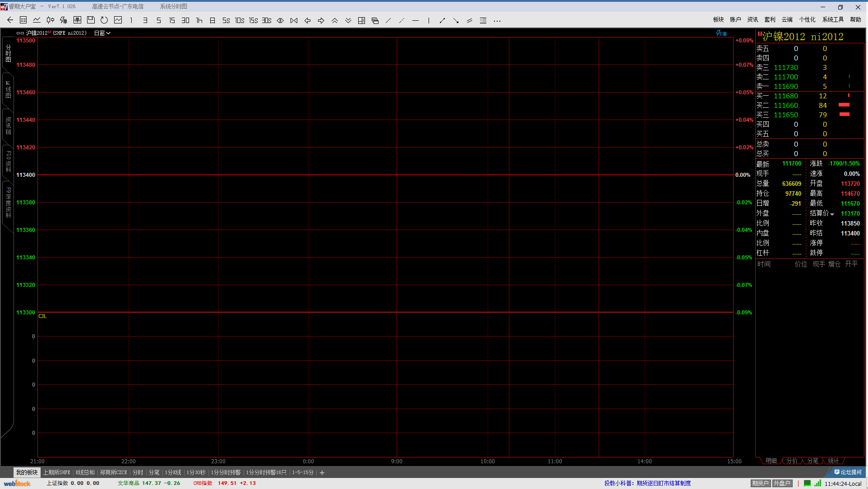
Task: Select 15 minute period button
Action: 172,20
